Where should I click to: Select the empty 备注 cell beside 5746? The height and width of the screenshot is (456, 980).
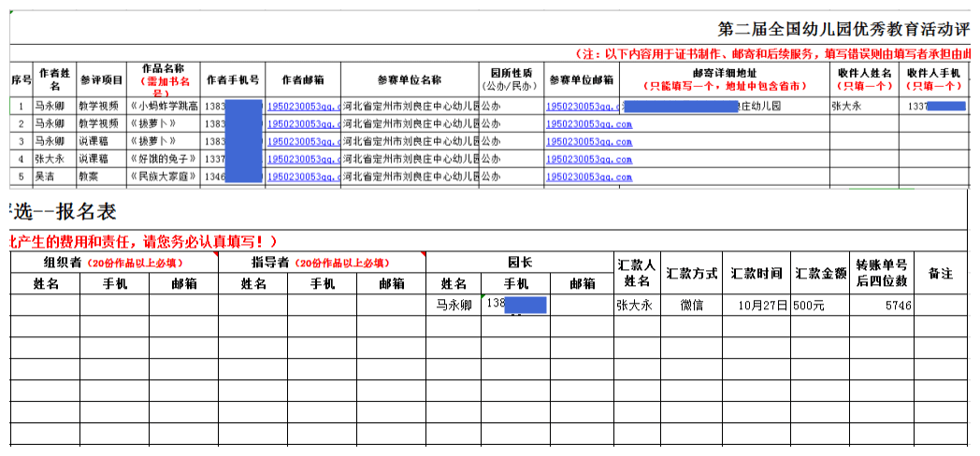click(x=941, y=305)
